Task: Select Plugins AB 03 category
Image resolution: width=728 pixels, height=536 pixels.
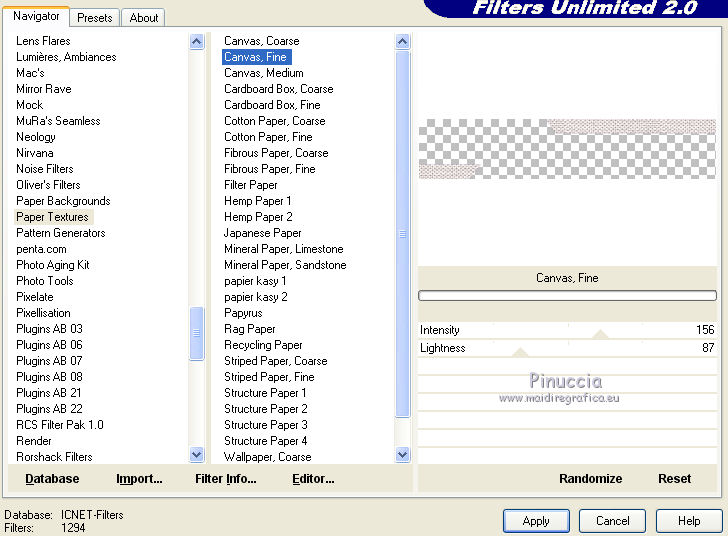Action: [49, 329]
